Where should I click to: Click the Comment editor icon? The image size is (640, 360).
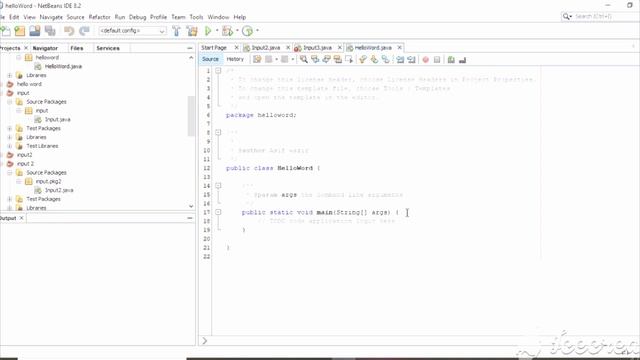pos(451,60)
